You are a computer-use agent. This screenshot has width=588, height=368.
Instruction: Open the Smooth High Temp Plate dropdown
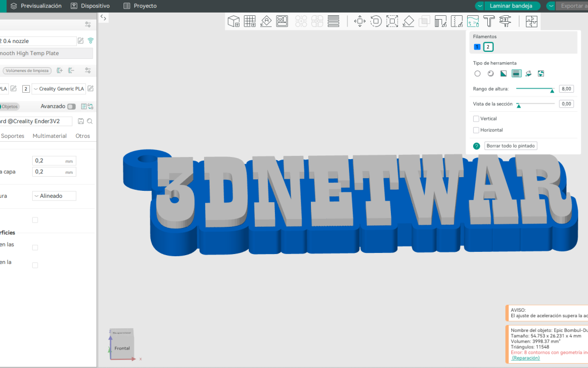(x=46, y=53)
